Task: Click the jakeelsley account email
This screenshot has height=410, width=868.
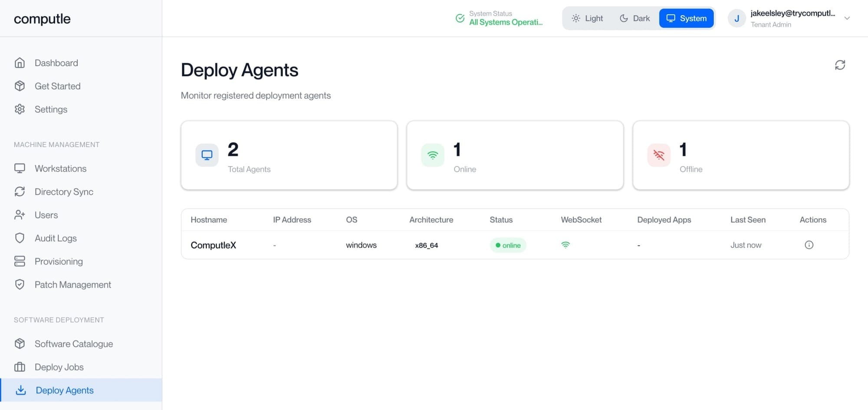Action: 792,13
